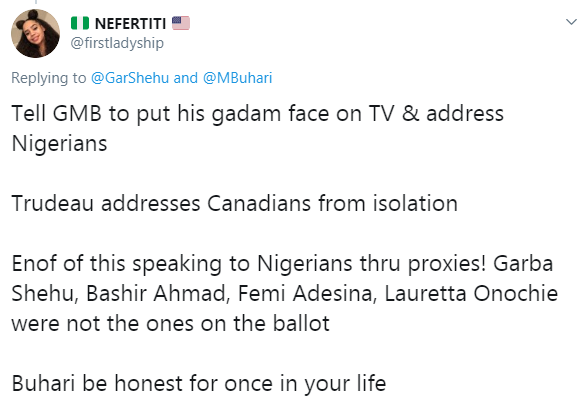Open NEFERTITI's profile picture
This screenshot has width=583, height=415.
(x=35, y=33)
